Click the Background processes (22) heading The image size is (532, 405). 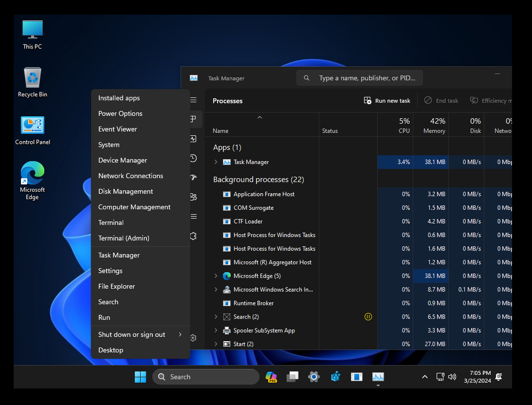point(259,179)
